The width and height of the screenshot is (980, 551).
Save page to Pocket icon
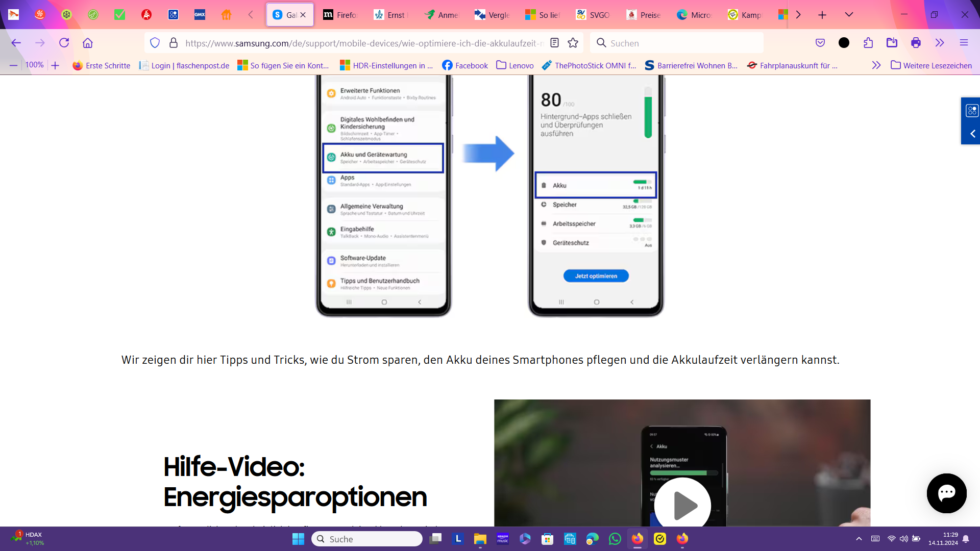pyautogui.click(x=820, y=43)
